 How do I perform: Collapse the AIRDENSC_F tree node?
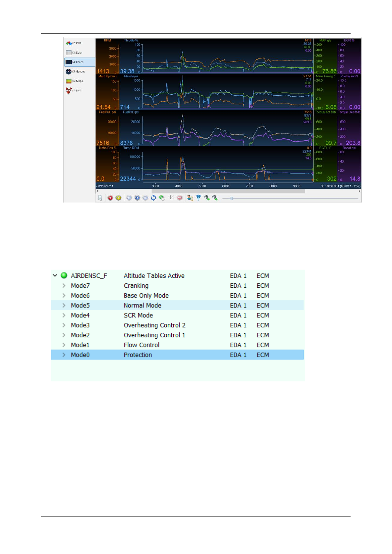click(55, 276)
